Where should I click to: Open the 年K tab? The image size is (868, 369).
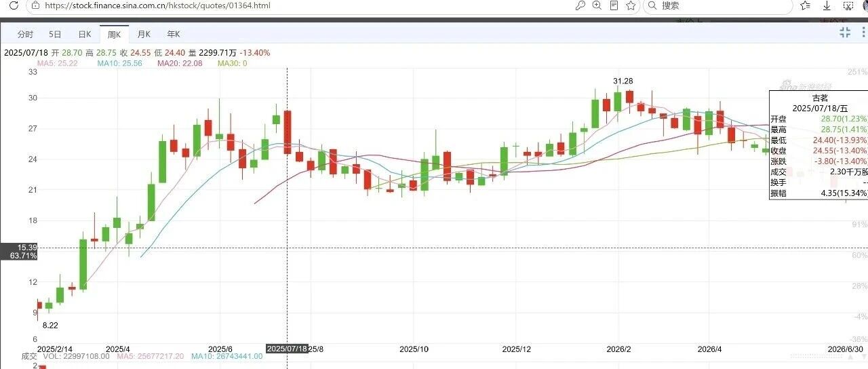(173, 34)
